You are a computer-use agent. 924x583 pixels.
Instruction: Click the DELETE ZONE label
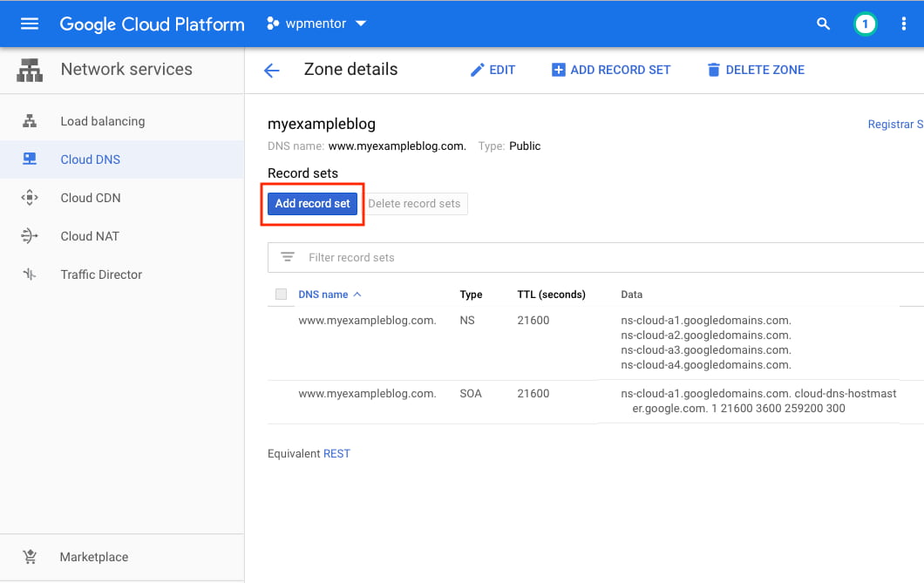pos(764,70)
